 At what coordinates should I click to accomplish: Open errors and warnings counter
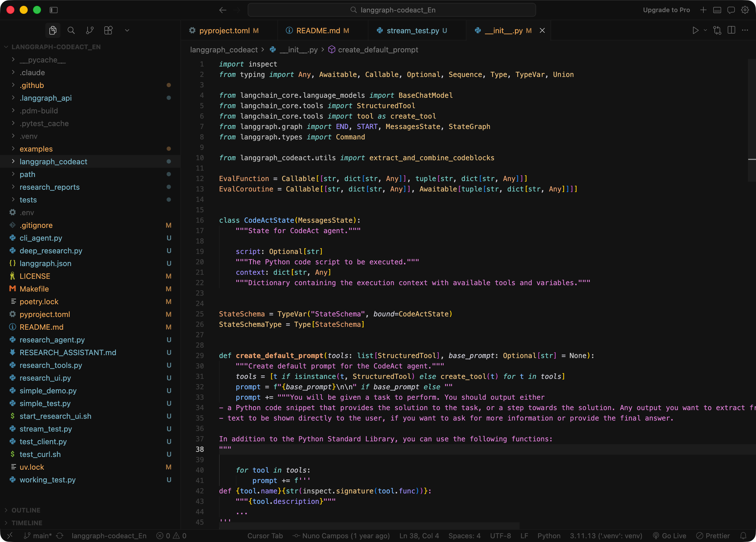171,536
